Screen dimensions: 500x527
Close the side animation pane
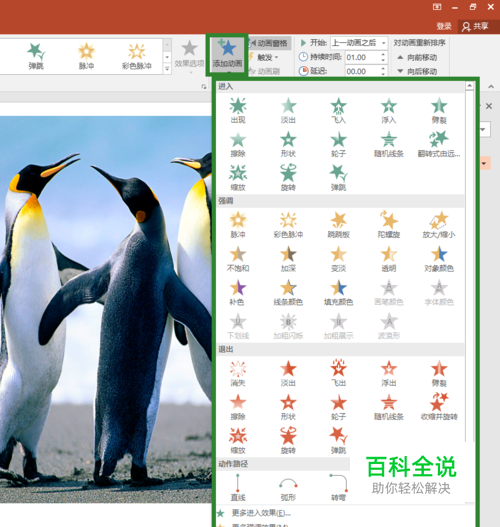tap(489, 106)
